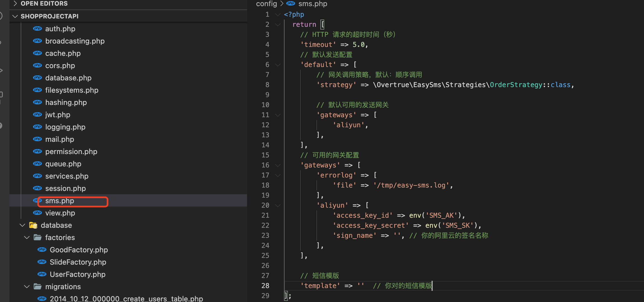The height and width of the screenshot is (302, 644).
Task: Fold the PHP opening tag at line 1
Action: 278,15
